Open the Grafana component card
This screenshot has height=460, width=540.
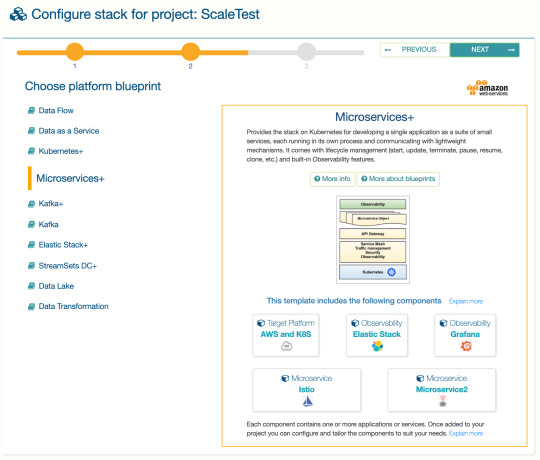click(465, 335)
